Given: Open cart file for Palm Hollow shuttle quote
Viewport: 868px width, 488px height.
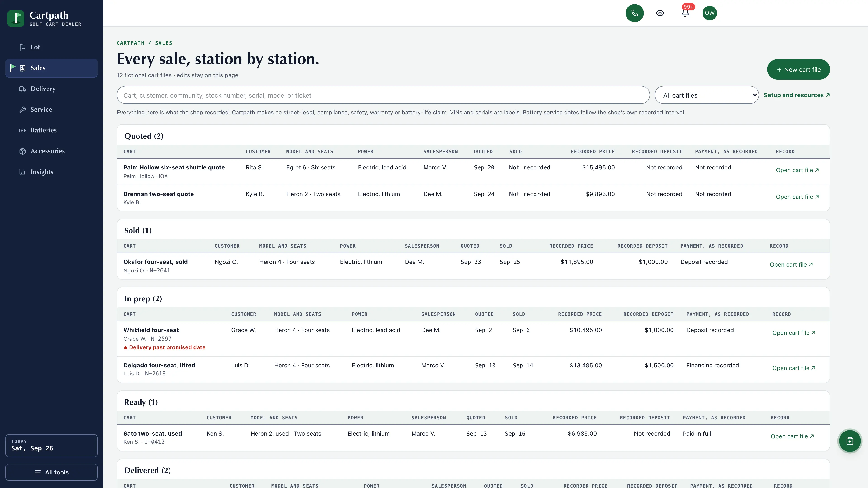Looking at the screenshot, I should (x=797, y=170).
